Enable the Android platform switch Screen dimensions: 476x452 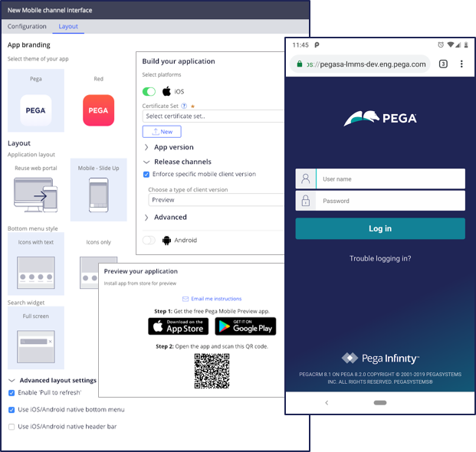tap(149, 240)
